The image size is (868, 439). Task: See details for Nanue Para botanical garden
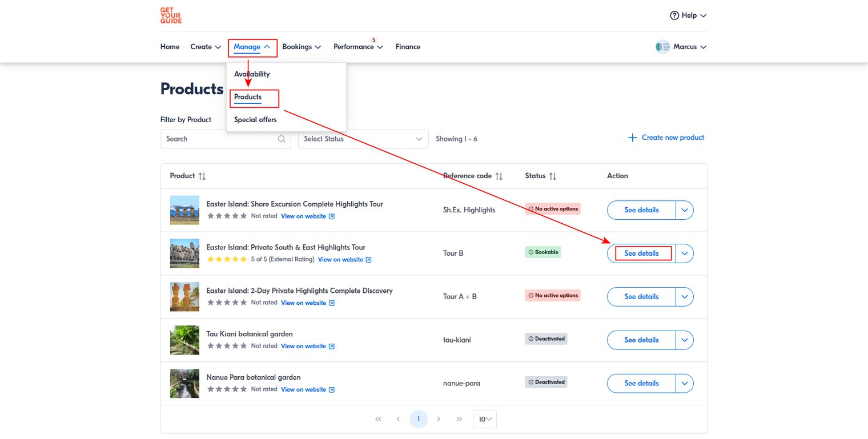pyautogui.click(x=641, y=384)
